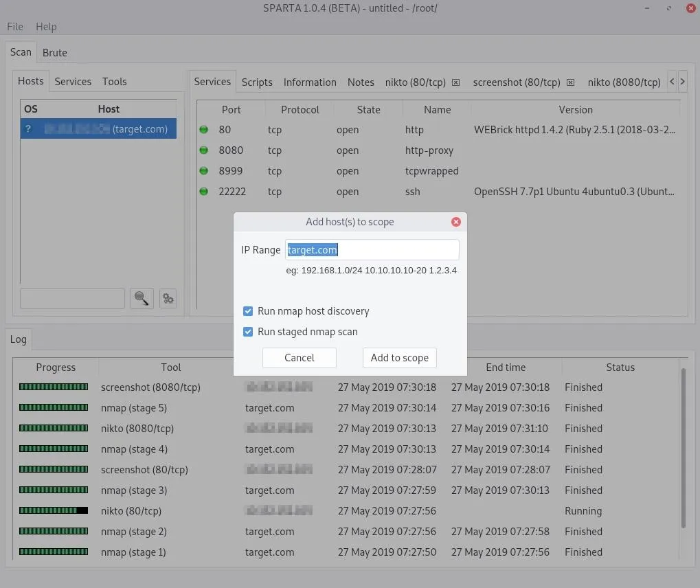The width and height of the screenshot is (700, 588).
Task: Click the WEBrick httpd version text
Action: point(574,130)
